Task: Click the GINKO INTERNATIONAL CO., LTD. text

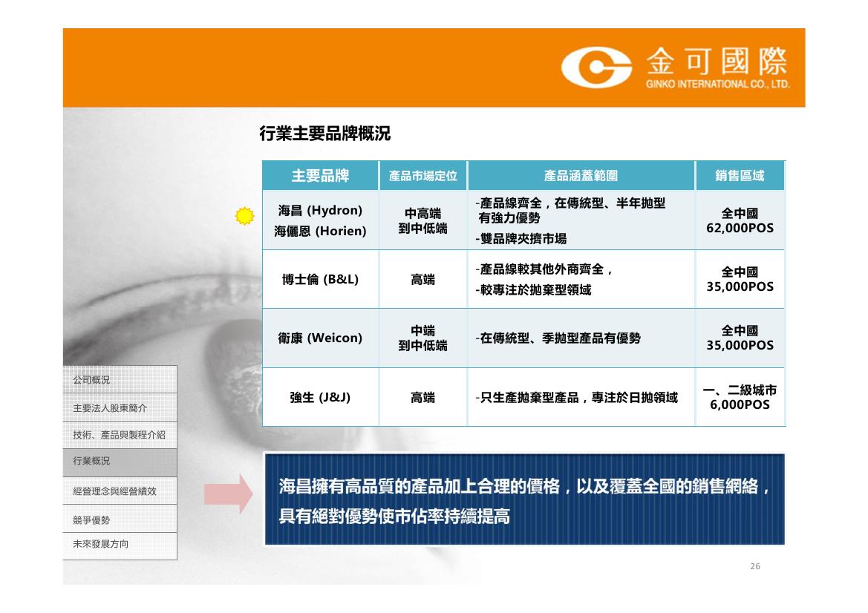Action: [717, 84]
